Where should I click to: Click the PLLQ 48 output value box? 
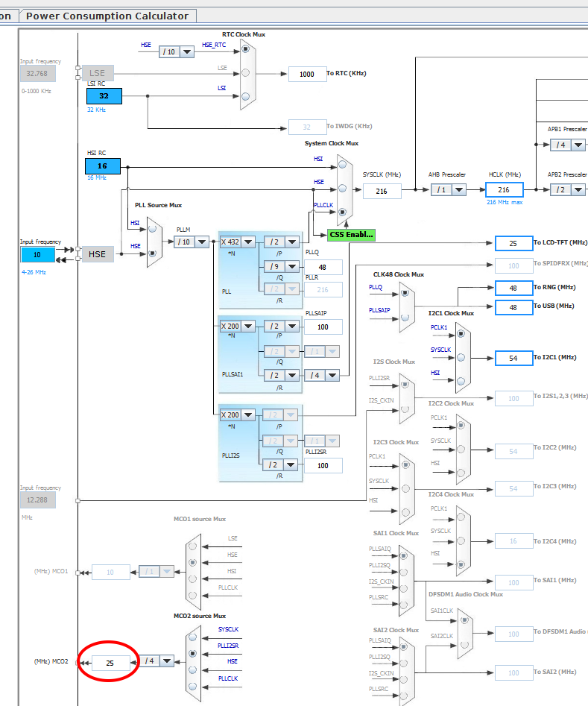click(323, 267)
